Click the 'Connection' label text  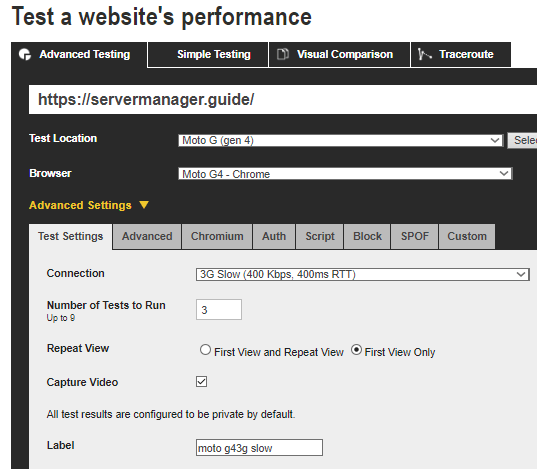(75, 273)
